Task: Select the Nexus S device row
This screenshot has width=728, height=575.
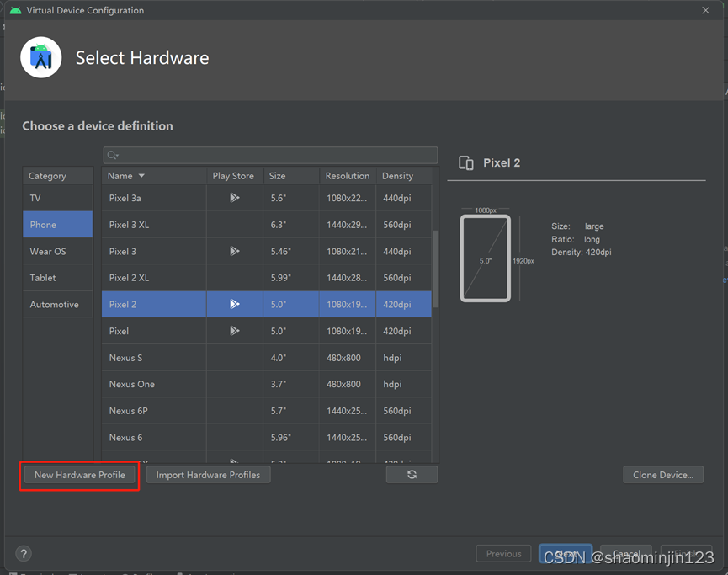Action: pos(267,358)
